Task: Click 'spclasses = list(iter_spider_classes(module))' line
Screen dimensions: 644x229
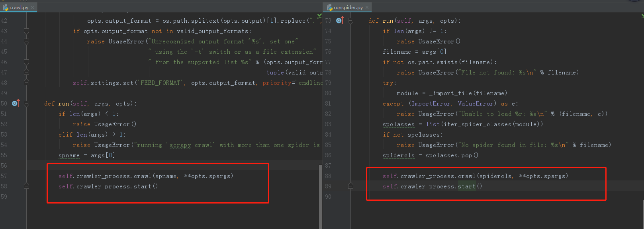Action: click(463, 124)
